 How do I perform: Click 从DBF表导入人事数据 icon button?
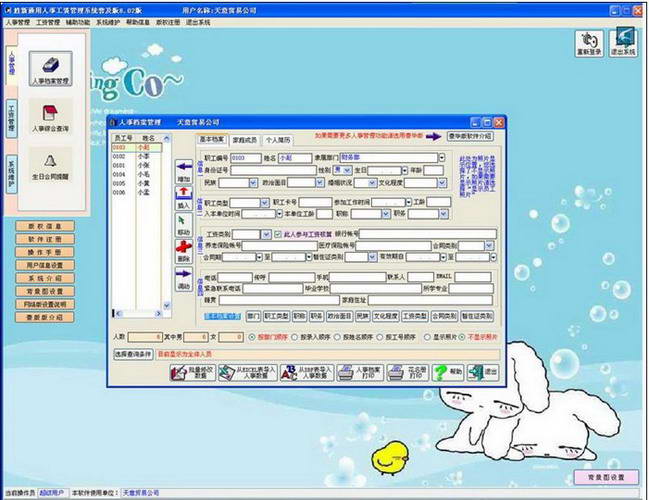tap(307, 373)
